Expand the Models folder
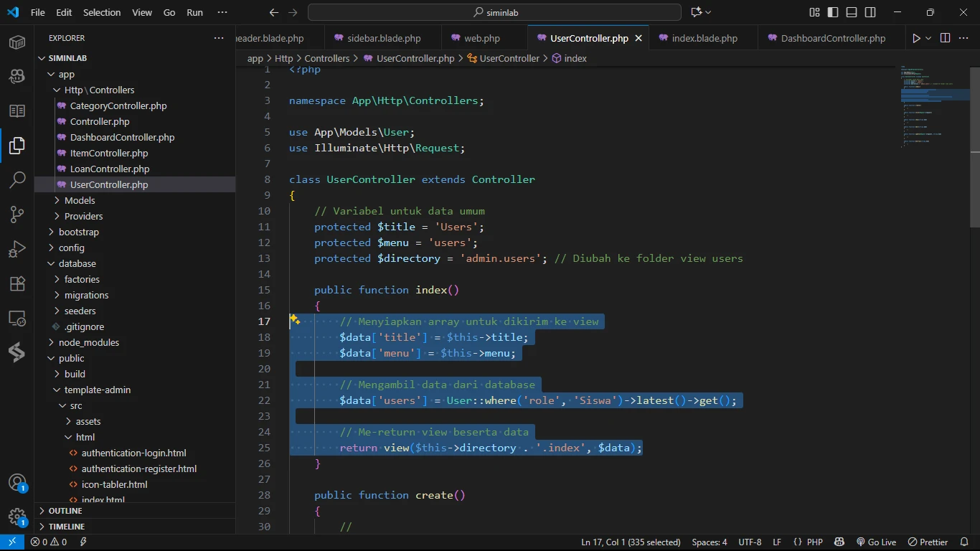The image size is (980, 551). coord(80,200)
